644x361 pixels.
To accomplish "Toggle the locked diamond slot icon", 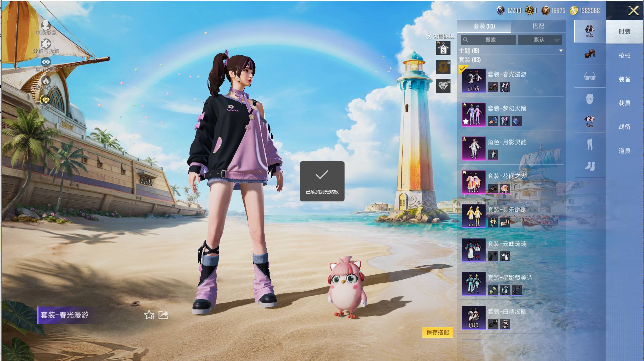I will tap(443, 86).
